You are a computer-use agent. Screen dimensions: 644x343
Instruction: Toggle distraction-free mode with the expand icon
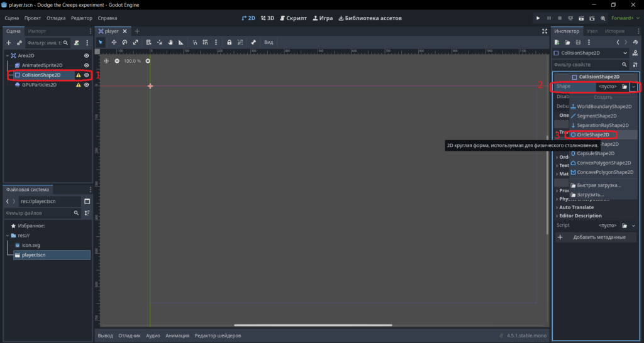coord(545,31)
